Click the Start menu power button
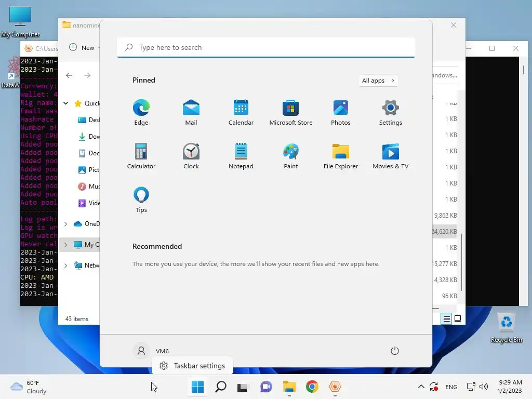This screenshot has width=532, height=399. 395,351
